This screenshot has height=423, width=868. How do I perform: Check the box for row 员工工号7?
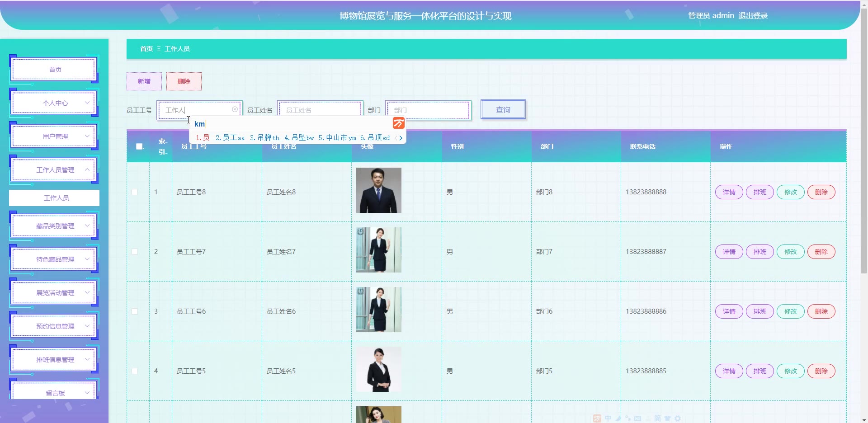point(135,252)
